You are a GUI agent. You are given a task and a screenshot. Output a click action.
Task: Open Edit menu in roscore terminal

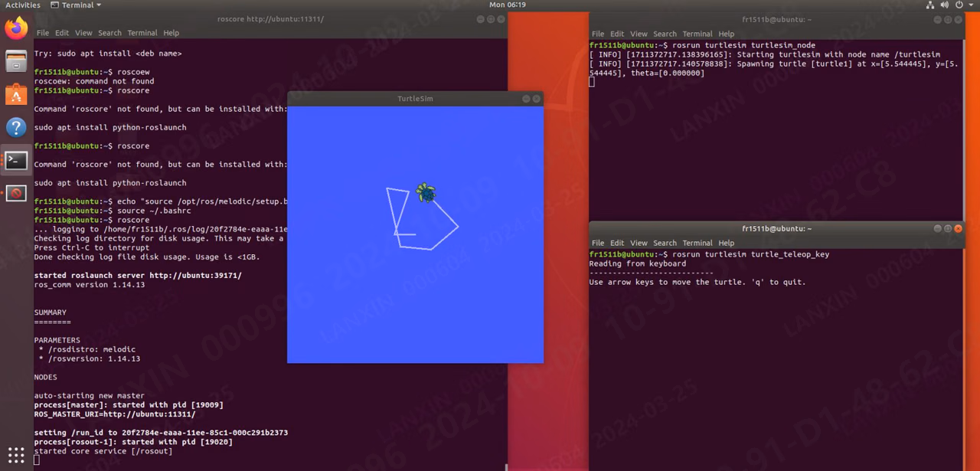[x=62, y=33]
